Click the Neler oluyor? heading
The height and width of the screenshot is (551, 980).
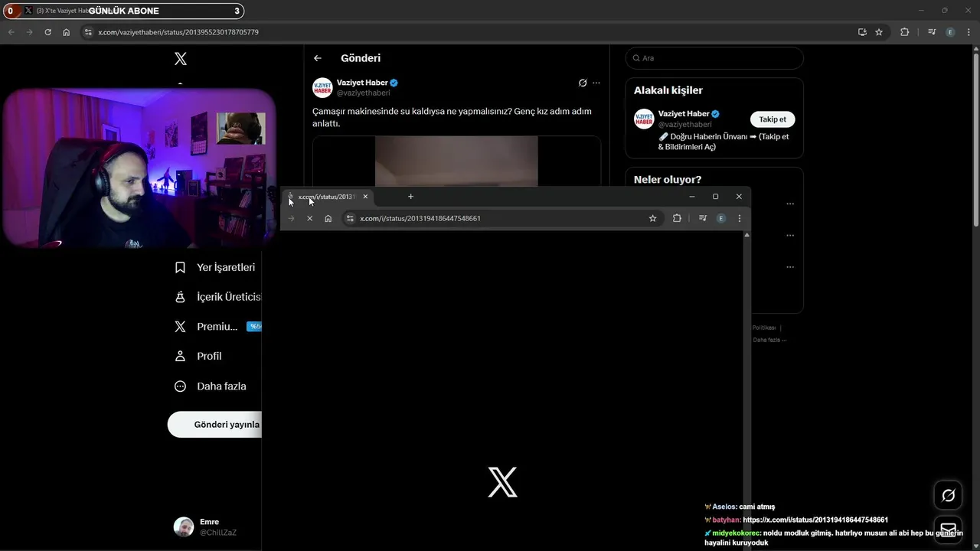(668, 180)
